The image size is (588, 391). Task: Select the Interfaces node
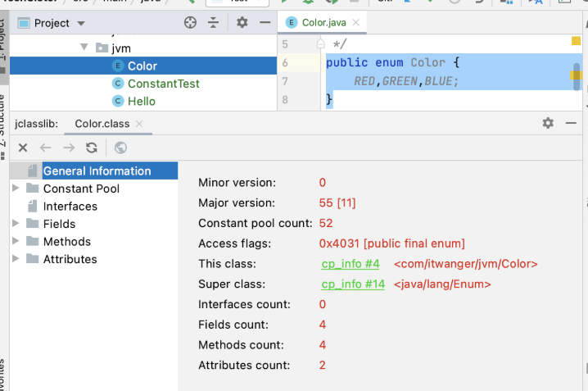[70, 206]
